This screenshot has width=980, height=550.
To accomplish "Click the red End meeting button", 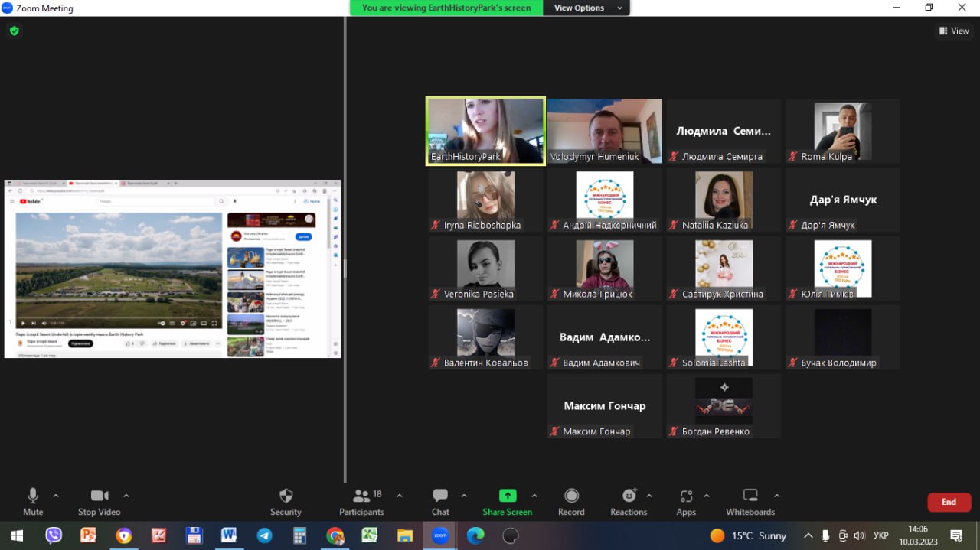I will pos(949,502).
